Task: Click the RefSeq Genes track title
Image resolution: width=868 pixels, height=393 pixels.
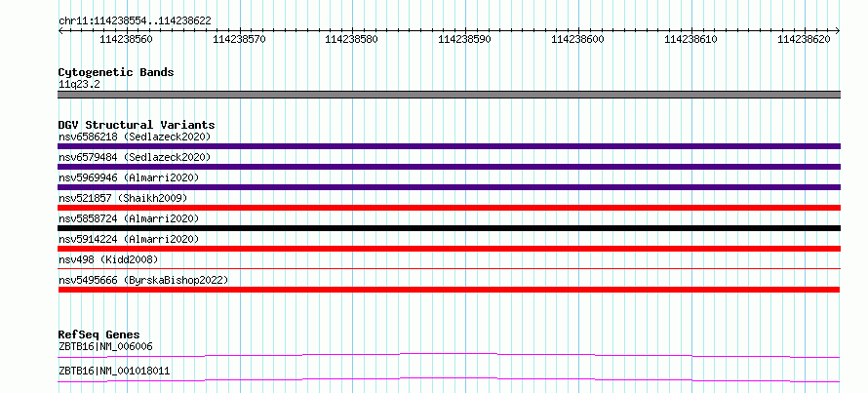Action: [99, 334]
